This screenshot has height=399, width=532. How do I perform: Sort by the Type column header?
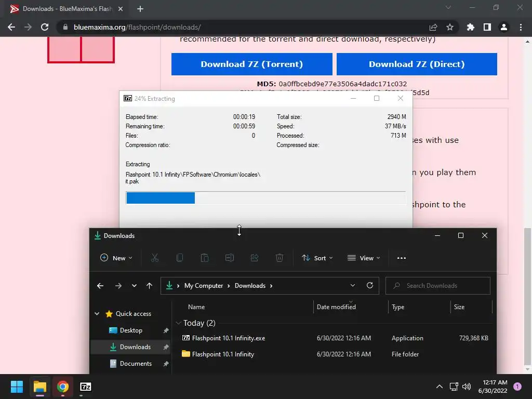coord(398,307)
